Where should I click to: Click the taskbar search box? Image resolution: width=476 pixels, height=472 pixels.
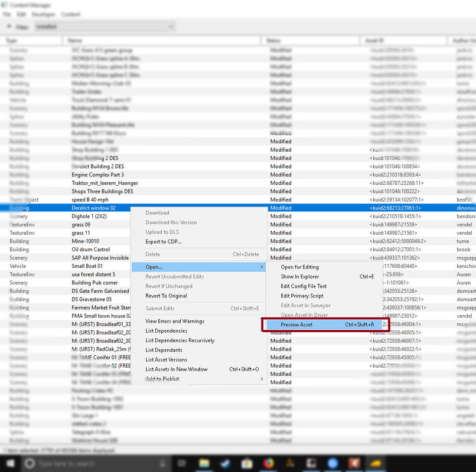(96, 464)
